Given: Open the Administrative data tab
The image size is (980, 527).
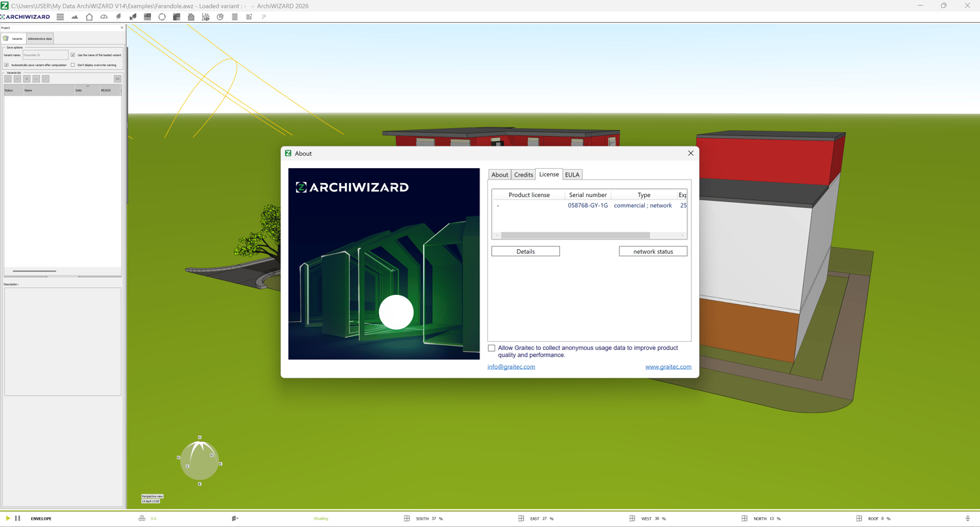Looking at the screenshot, I should point(40,39).
